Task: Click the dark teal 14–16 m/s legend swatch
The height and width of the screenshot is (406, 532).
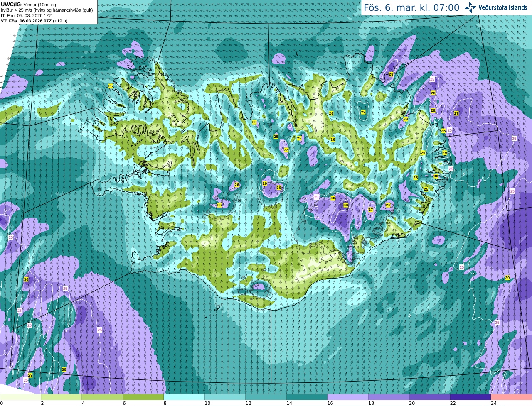Action: point(307,397)
